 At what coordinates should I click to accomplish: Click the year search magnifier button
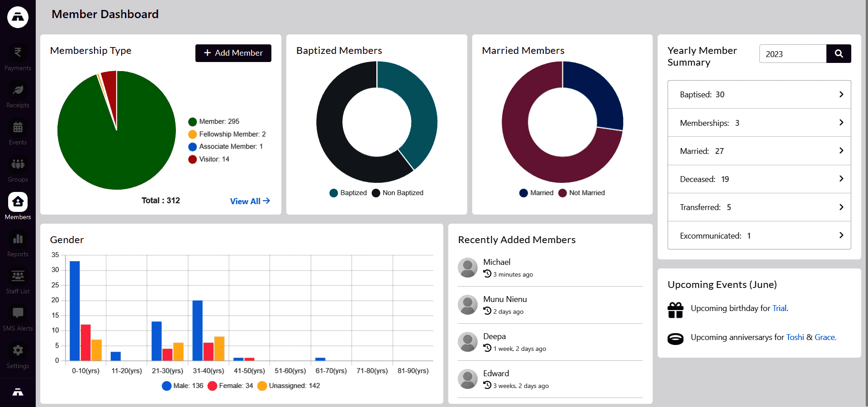[838, 54]
